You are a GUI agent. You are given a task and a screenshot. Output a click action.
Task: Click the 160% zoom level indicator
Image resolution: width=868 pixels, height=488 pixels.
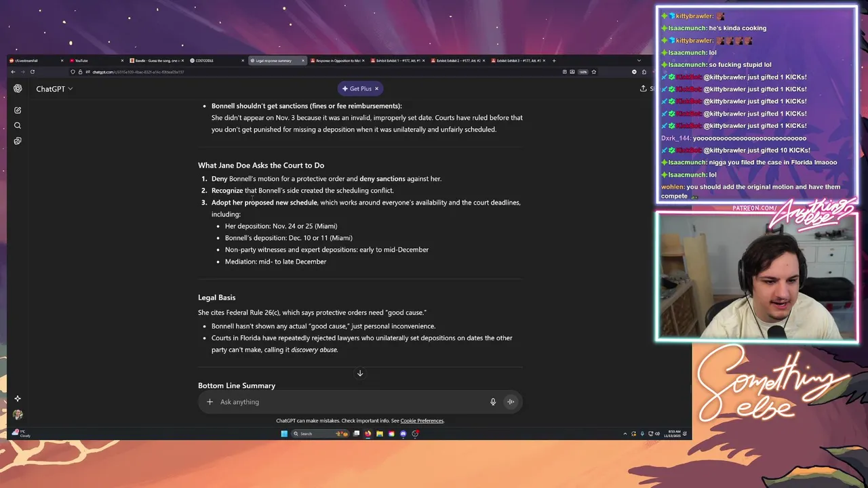click(583, 72)
